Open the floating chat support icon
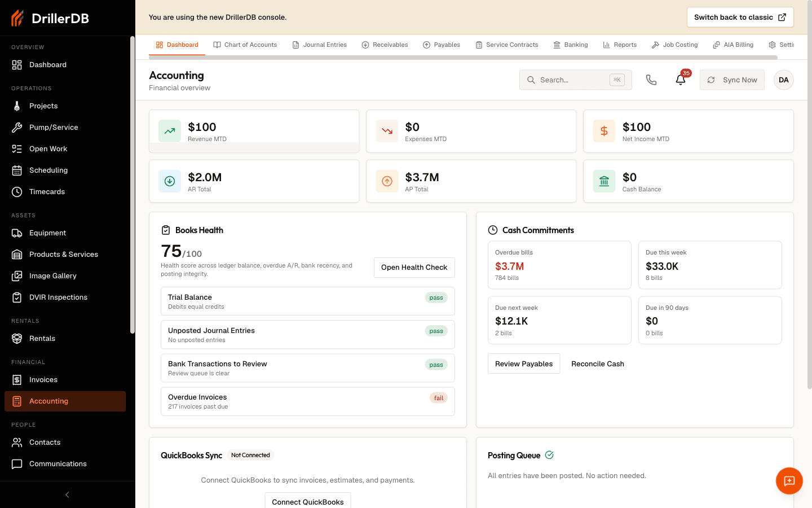 pyautogui.click(x=789, y=481)
